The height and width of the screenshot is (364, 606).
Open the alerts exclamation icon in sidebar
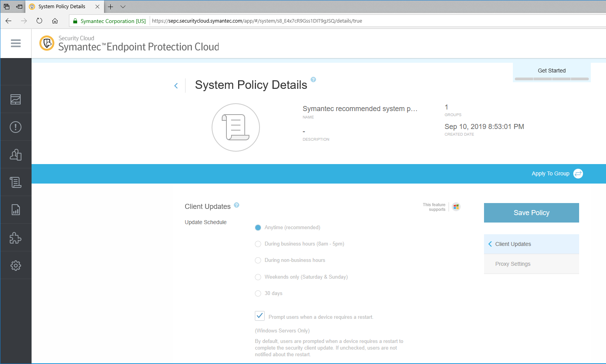click(16, 127)
